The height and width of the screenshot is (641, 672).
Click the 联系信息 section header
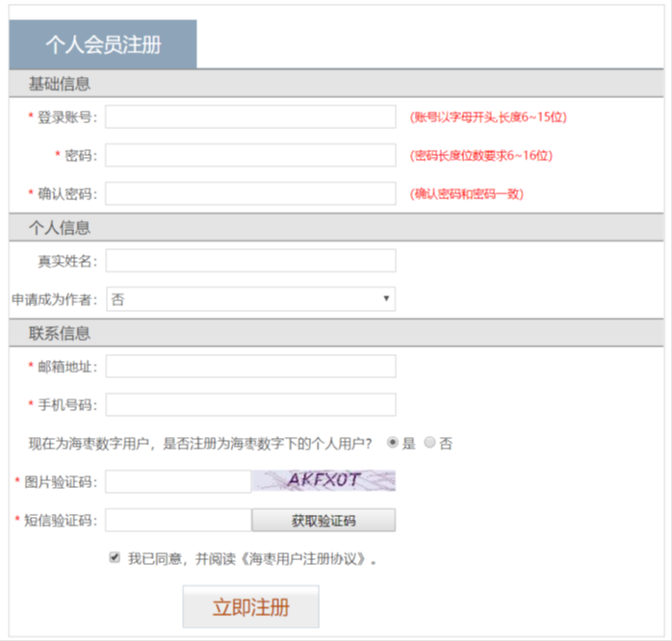coord(60,334)
